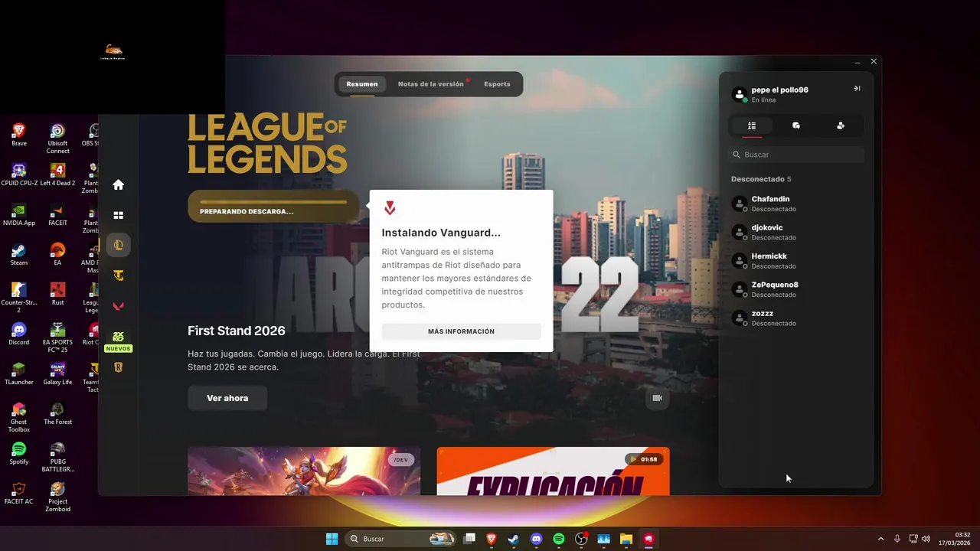Open TLauncher desktop shortcut
This screenshot has width=980, height=551.
pyautogui.click(x=19, y=373)
